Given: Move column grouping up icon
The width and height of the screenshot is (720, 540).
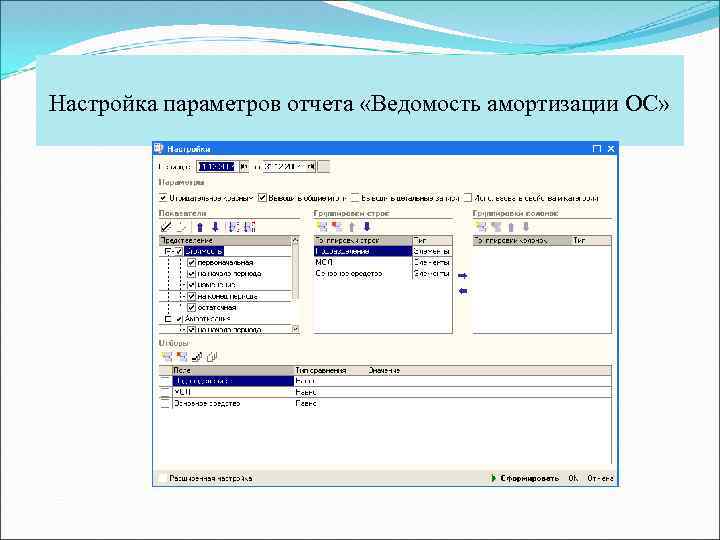Looking at the screenshot, I should [x=511, y=227].
